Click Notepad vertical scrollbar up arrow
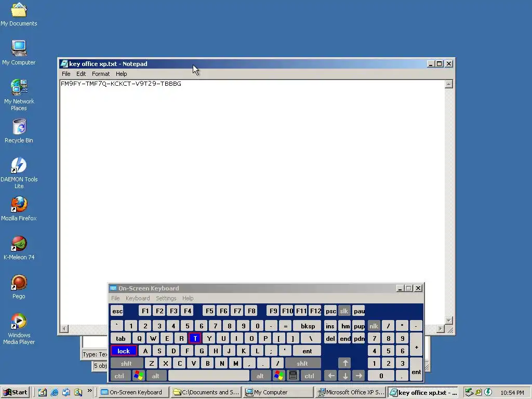 448,84
